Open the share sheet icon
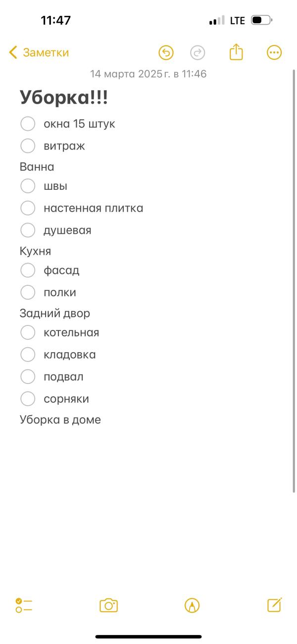 coord(237,52)
